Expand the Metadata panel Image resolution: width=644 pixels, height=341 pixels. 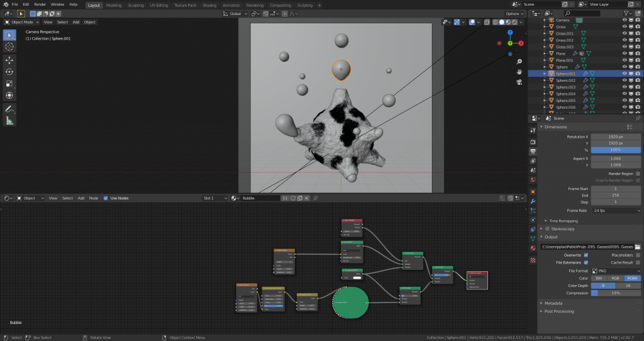click(553, 303)
